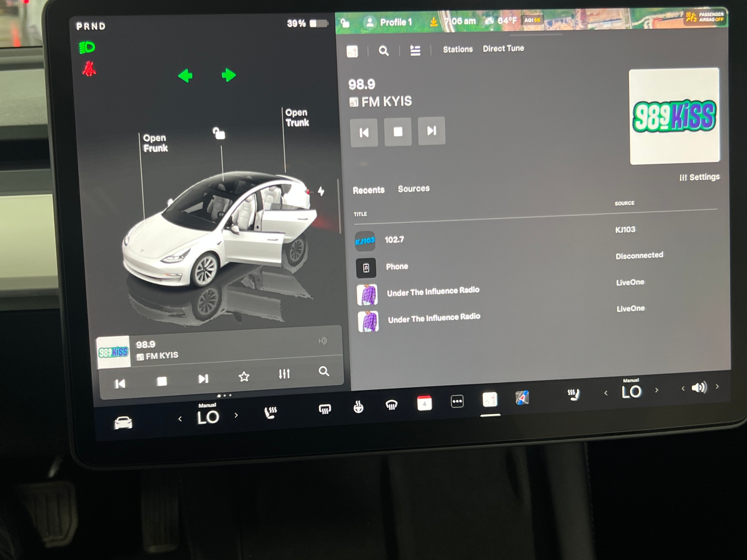Tap the 989 Kiss album art

point(675,117)
